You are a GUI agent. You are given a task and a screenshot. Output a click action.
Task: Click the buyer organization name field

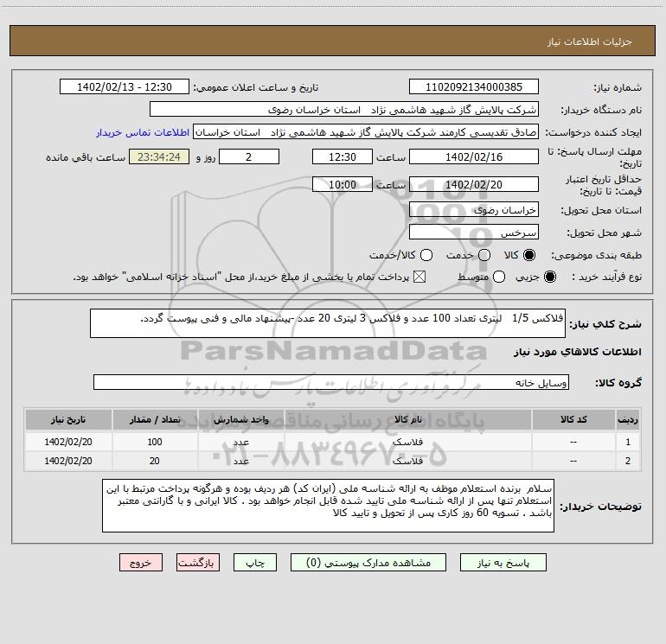tap(344, 109)
